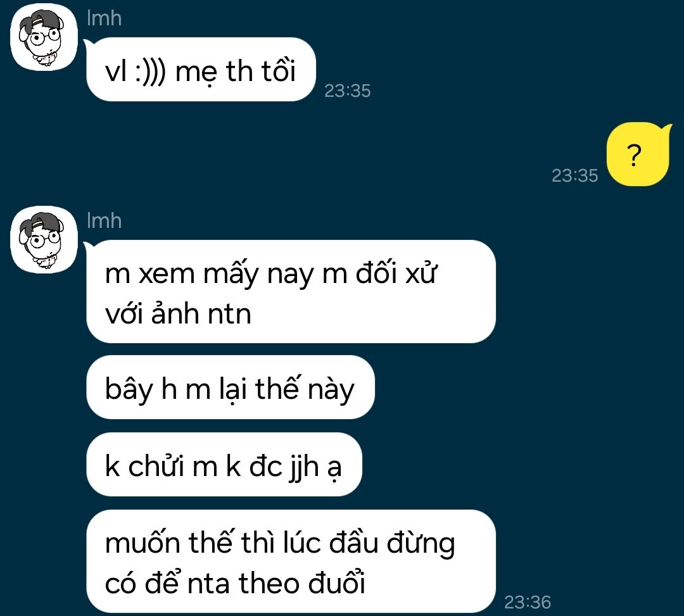
Task: Tap the message 'm xem mấy nay m đối xử với ảnh ntn'
Action: tap(291, 292)
